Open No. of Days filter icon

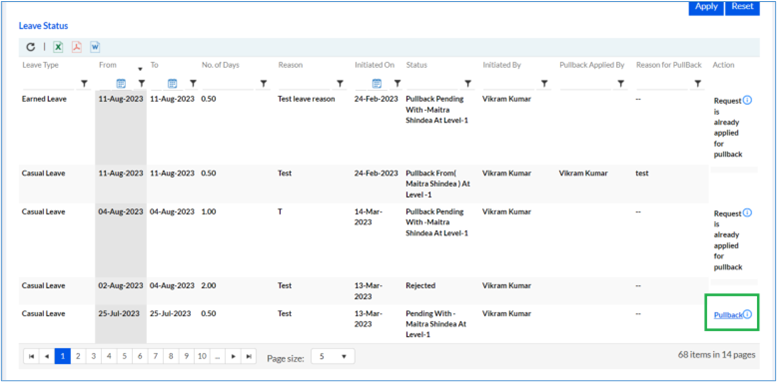[x=264, y=83]
